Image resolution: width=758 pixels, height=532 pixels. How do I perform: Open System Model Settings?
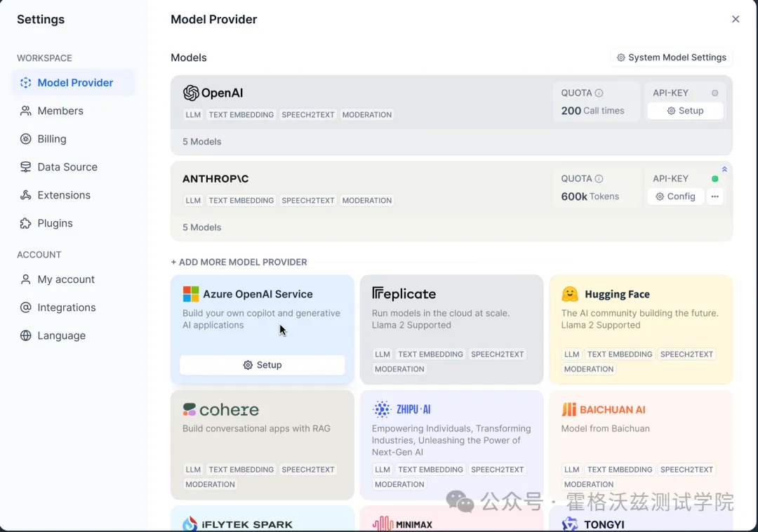point(672,58)
